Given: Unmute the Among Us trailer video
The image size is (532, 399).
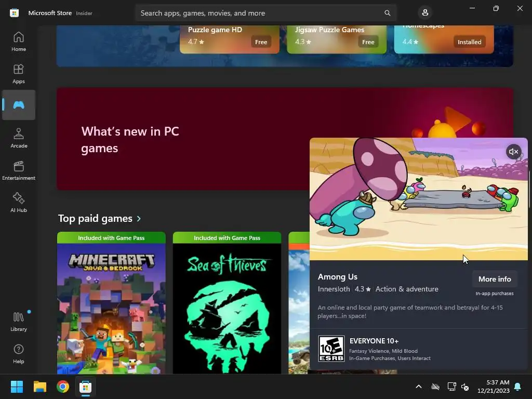Looking at the screenshot, I should 514,152.
